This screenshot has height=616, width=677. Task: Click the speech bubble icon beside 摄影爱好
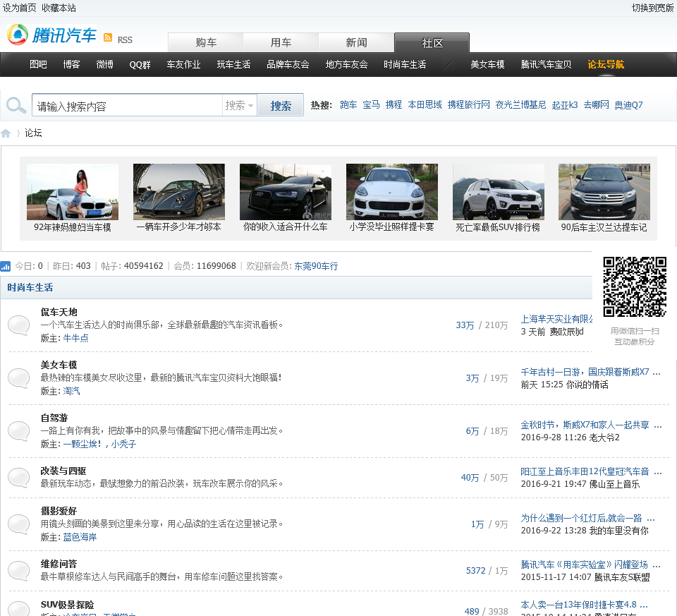18,524
